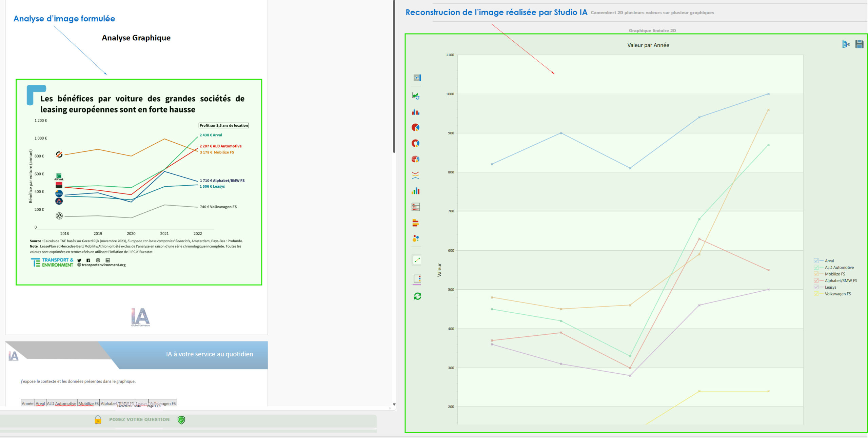Click the '740 € Volkswagen FS' label
The width and height of the screenshot is (868, 438).
218,207
